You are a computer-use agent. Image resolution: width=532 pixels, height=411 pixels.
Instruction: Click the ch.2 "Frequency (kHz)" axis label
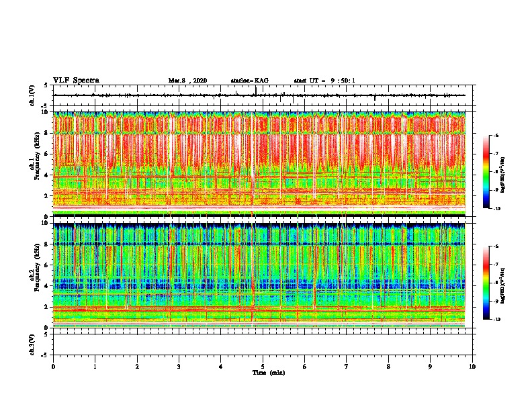click(x=37, y=267)
